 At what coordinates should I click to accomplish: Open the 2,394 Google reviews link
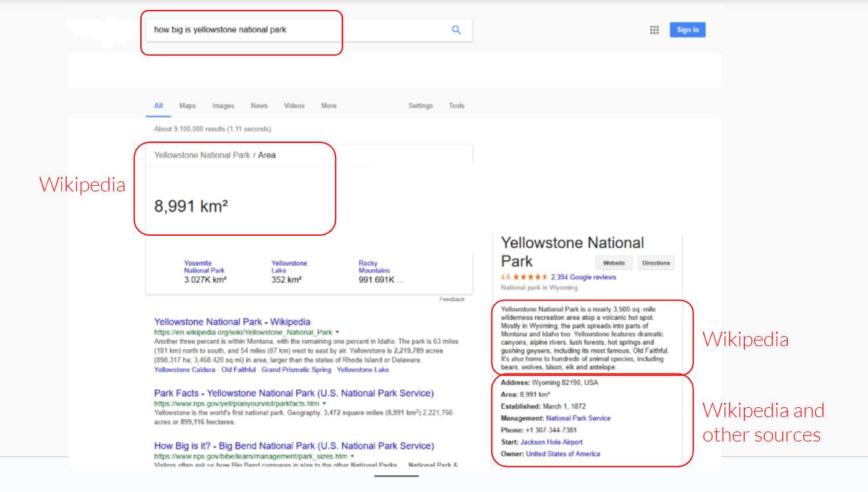point(584,277)
